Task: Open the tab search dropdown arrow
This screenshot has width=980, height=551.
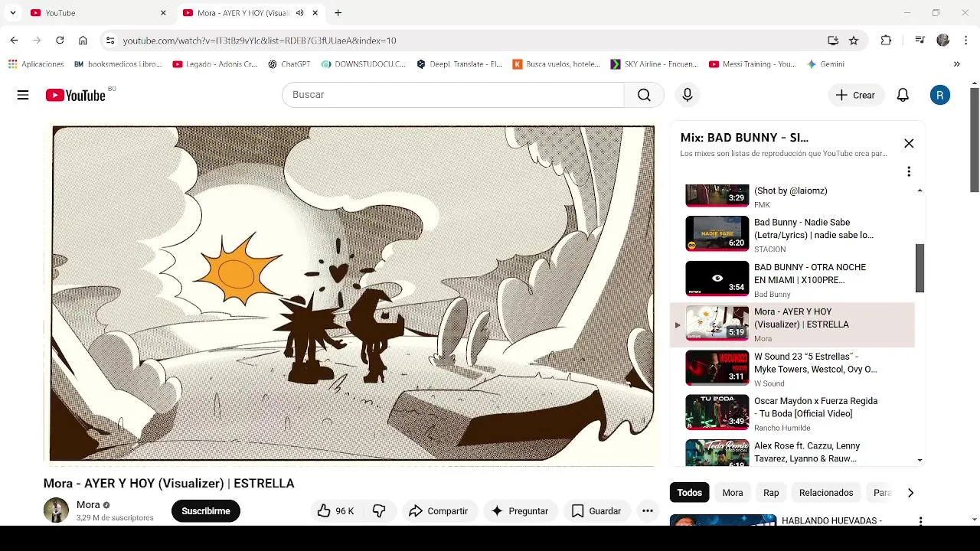Action: [x=12, y=13]
